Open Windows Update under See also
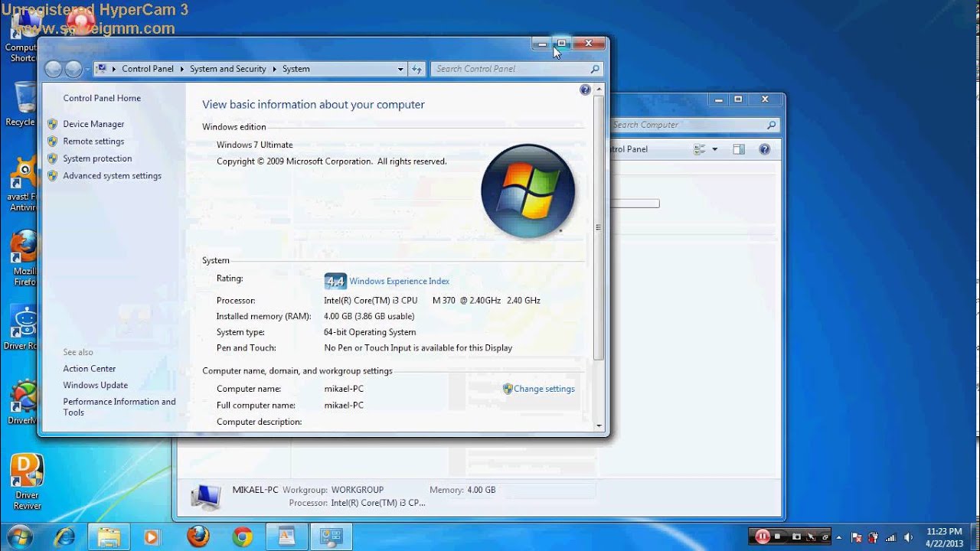Screen dimensions: 980x551 click(96, 385)
